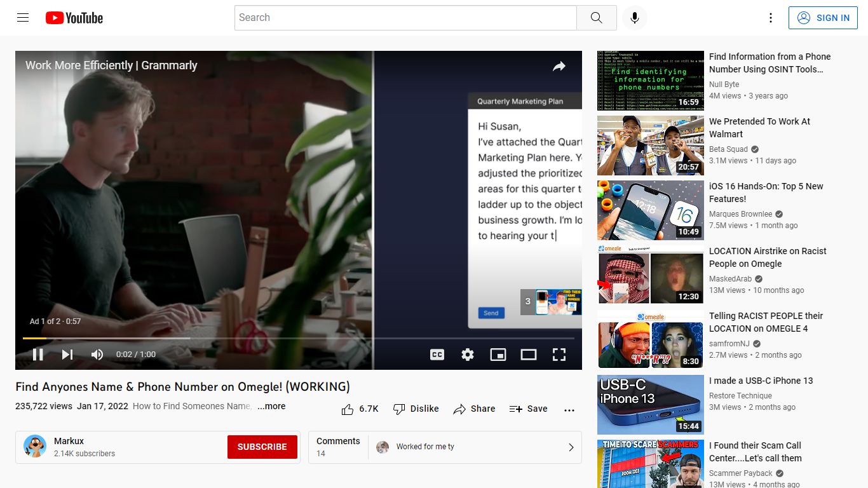Open 'Telling RACIST PEOPLE their LOCATION' title

coord(766,322)
